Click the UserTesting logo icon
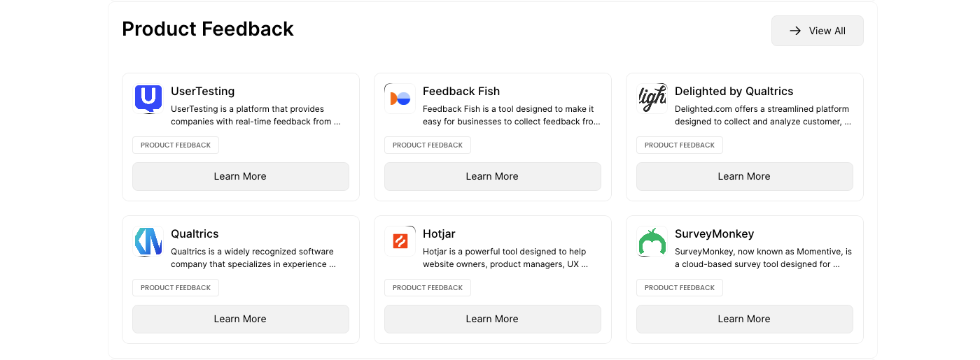Image resolution: width=980 pixels, height=360 pixels. [148, 99]
